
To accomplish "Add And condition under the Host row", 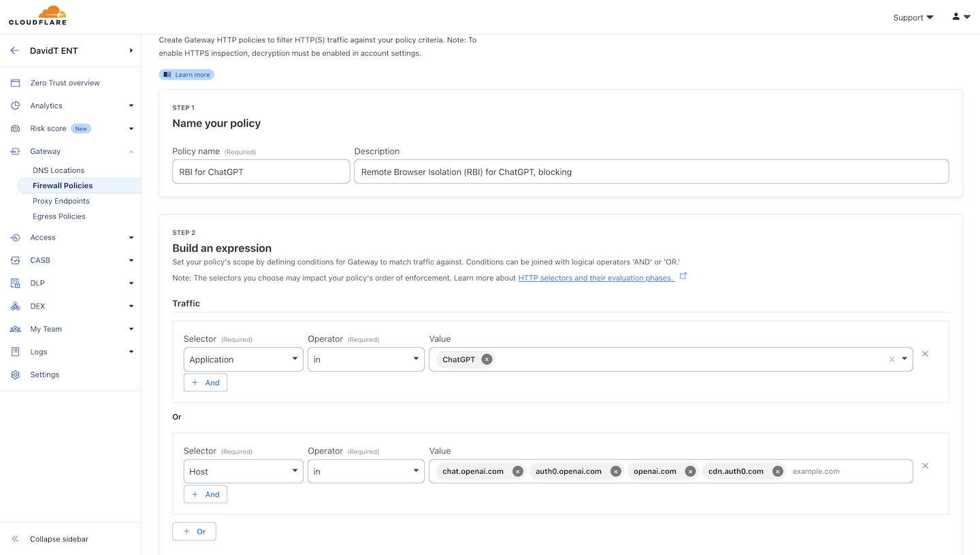I will click(206, 494).
